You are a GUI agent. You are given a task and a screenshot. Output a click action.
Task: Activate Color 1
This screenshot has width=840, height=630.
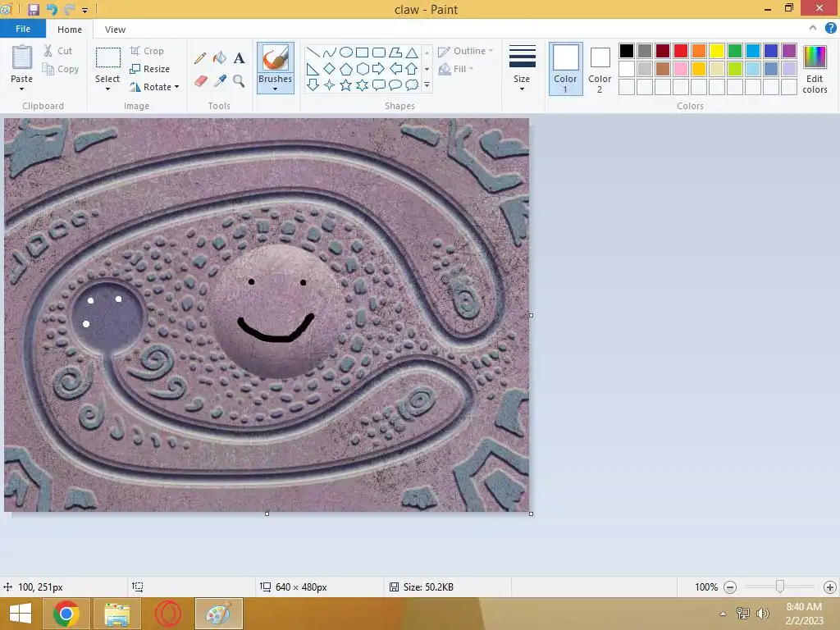click(x=566, y=69)
